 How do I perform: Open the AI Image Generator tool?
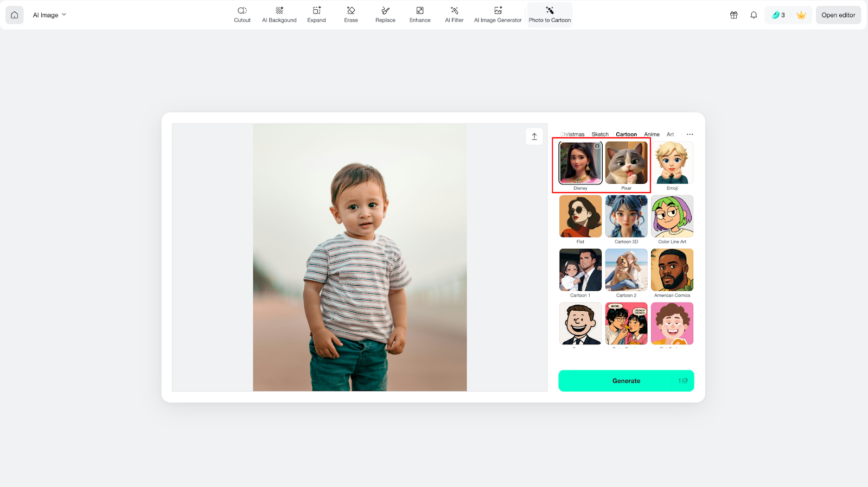(x=497, y=15)
